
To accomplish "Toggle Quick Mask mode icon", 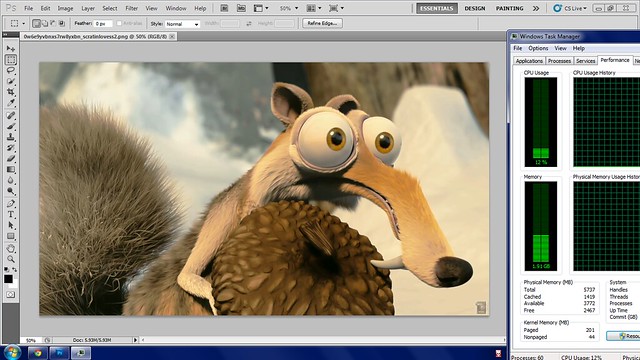I will pyautogui.click(x=11, y=294).
